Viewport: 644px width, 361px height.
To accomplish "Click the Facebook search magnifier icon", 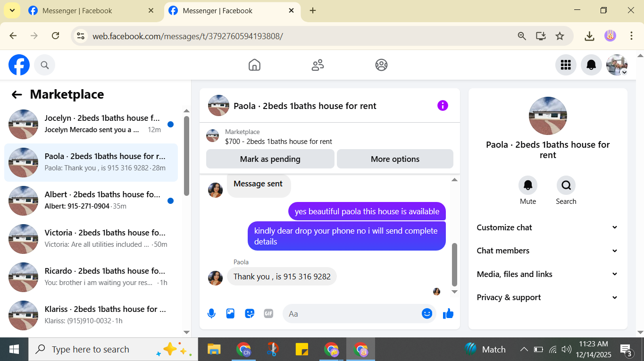I will pyautogui.click(x=45, y=65).
